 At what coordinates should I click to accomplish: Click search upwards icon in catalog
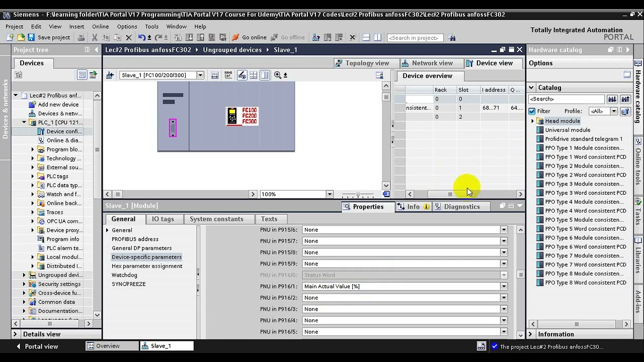[x=625, y=99]
